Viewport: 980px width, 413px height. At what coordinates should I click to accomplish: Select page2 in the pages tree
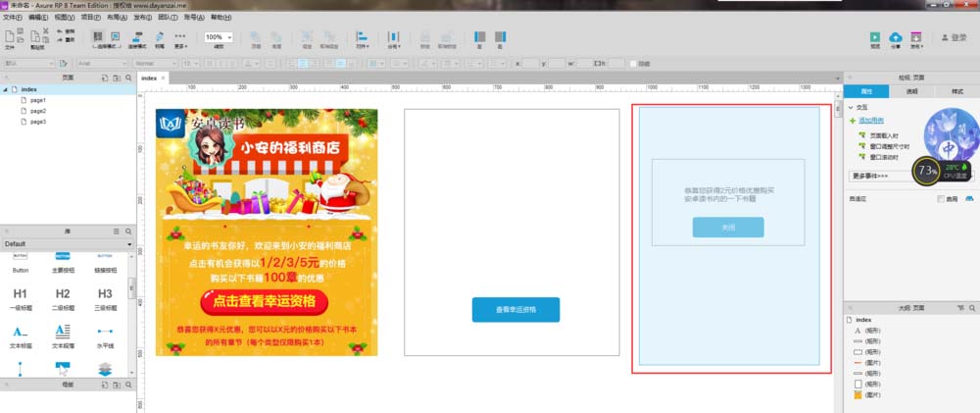38,111
